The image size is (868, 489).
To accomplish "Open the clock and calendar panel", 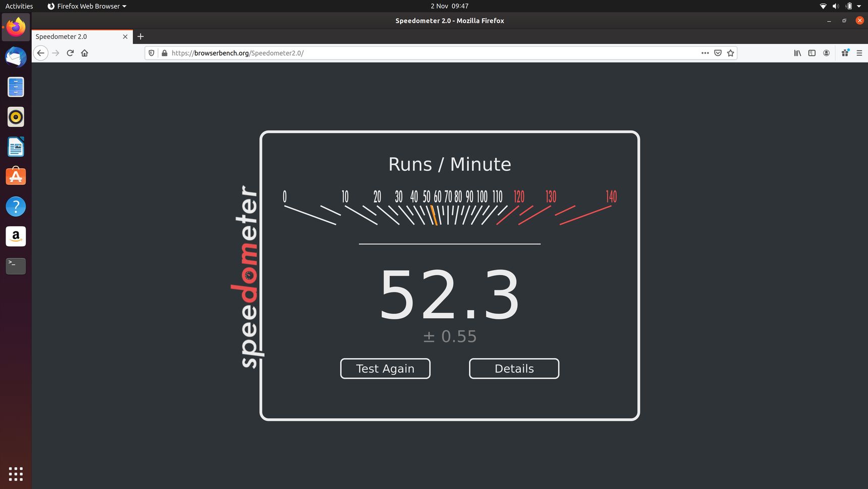I will pyautogui.click(x=449, y=6).
